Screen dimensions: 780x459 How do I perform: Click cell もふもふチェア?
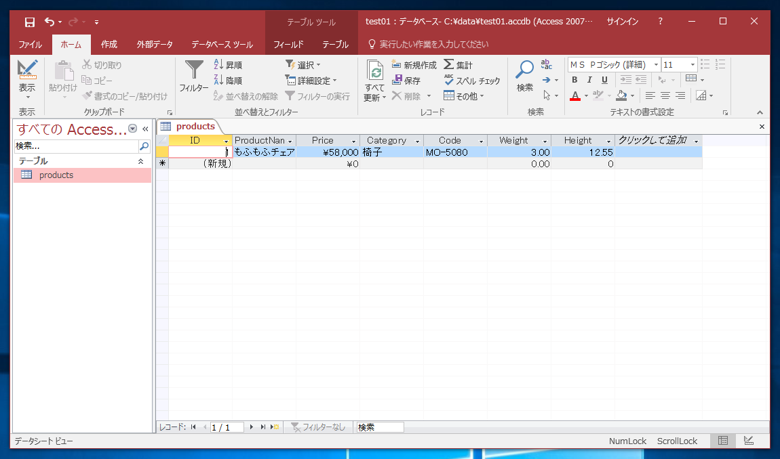[x=264, y=152]
